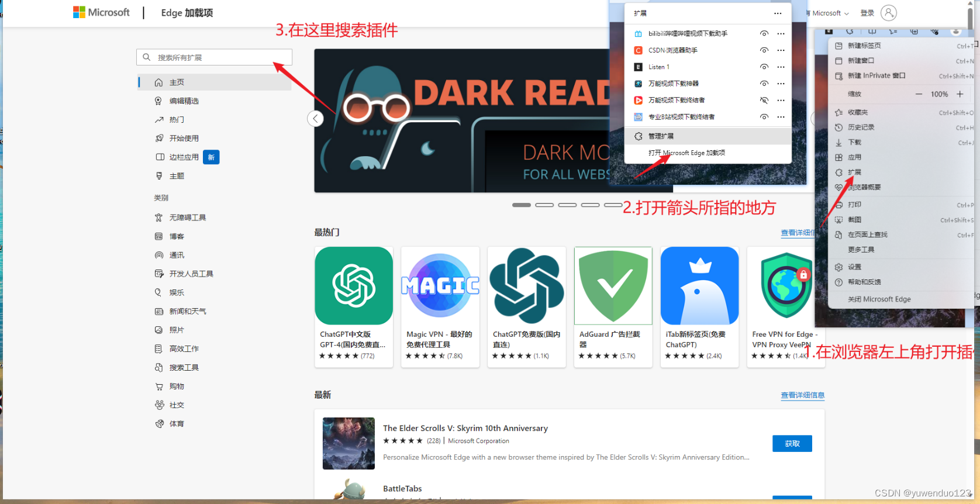Image resolution: width=980 pixels, height=504 pixels.
Task: Click the 开发人员工具 developer tools icon
Action: pos(158,274)
